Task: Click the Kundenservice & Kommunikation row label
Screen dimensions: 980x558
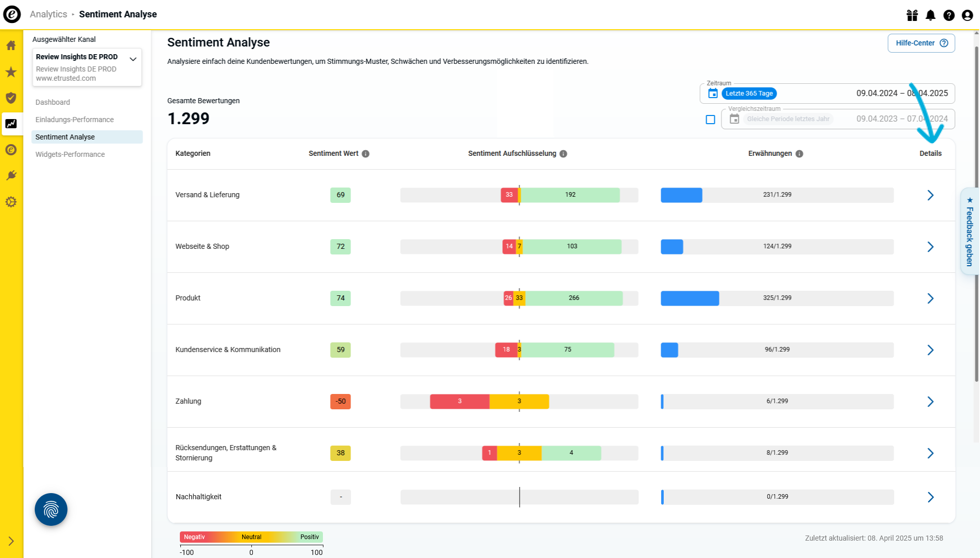Action: [x=228, y=350]
